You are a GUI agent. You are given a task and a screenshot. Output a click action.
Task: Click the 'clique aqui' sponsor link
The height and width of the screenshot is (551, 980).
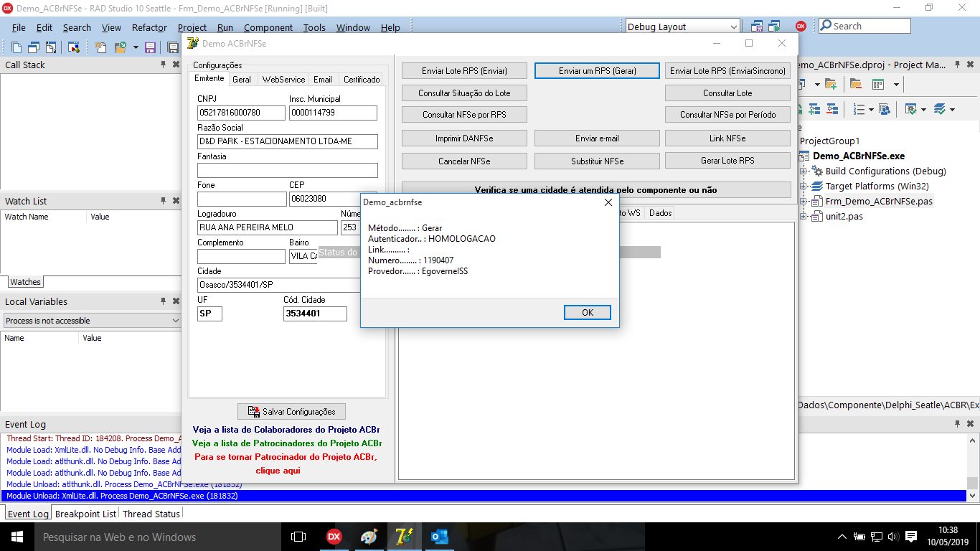coord(278,471)
